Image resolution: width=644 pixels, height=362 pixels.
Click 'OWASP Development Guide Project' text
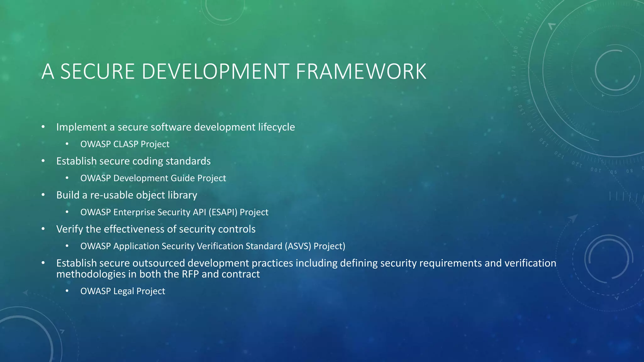[153, 178]
